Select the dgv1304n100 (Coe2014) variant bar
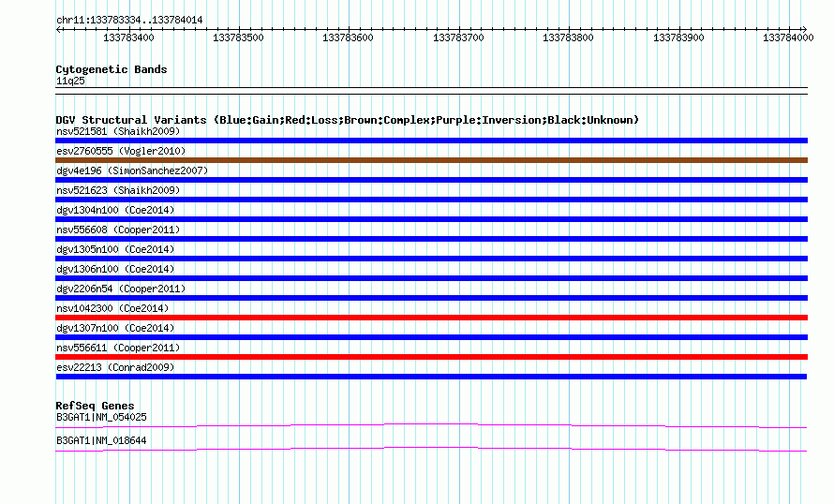834x504 pixels. [431, 219]
